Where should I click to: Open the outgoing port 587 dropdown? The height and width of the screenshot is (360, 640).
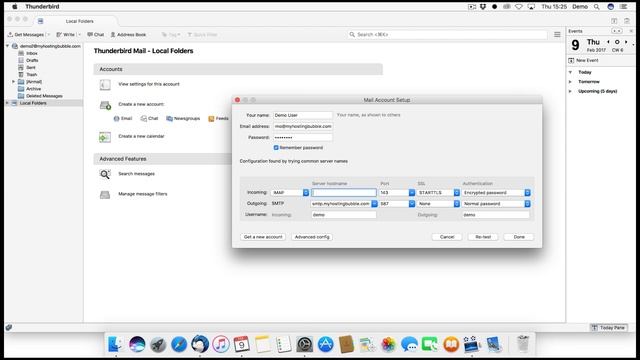tap(412, 204)
